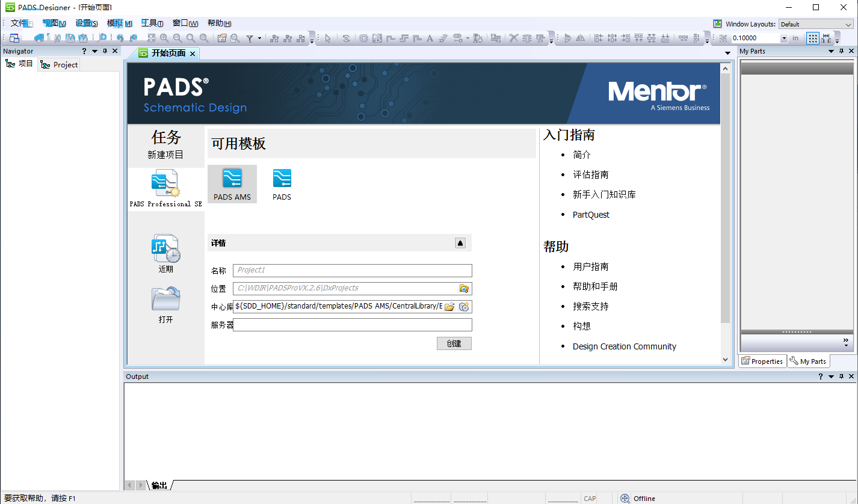Image resolution: width=858 pixels, height=504 pixels.
Task: Browse for central library folder icon
Action: point(449,307)
